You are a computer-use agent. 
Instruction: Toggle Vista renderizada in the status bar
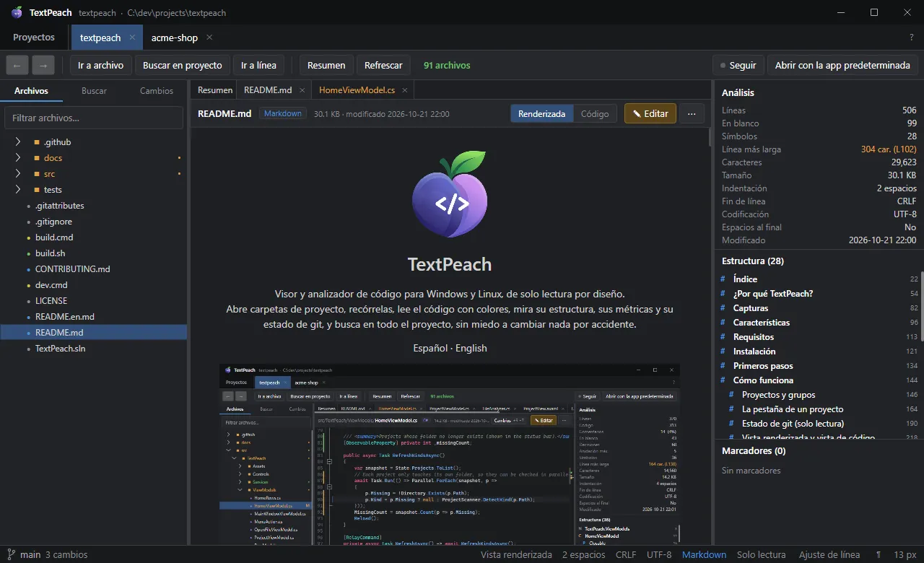coord(516,555)
